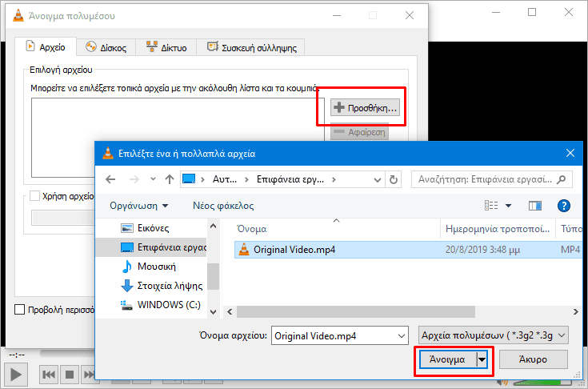The height and width of the screenshot is (389, 588).
Task: Select Επιφάνεια εργασίας in navigation pane
Action: 151,247
